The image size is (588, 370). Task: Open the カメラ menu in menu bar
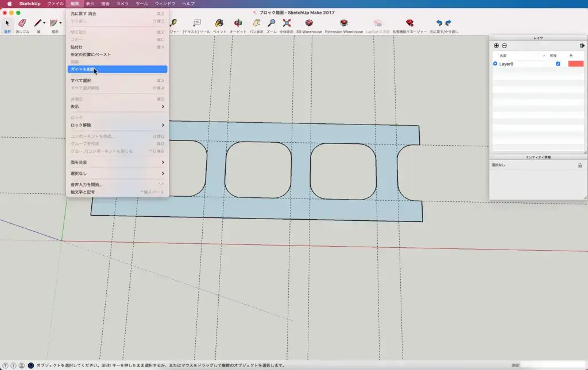click(122, 4)
